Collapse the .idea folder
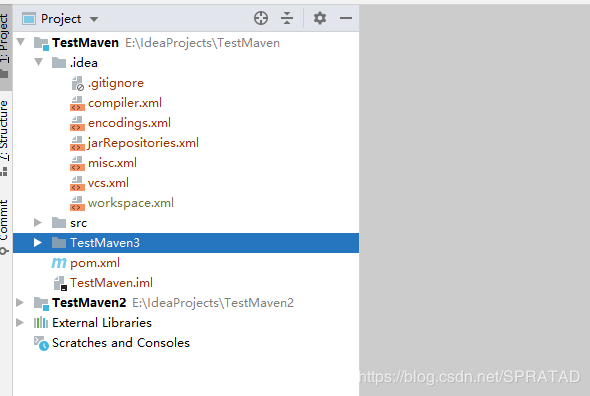Viewport: 590px width, 396px height. click(38, 62)
